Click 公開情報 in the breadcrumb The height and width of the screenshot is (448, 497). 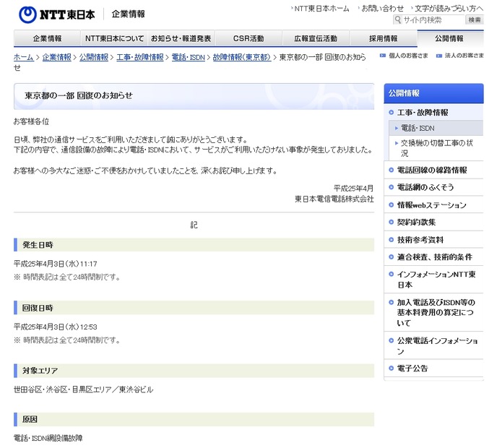pos(94,57)
